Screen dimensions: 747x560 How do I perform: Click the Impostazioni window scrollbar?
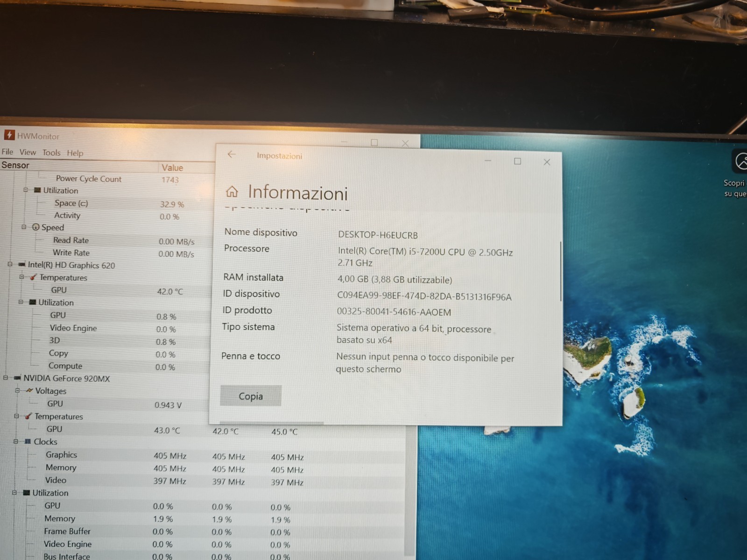tap(560, 271)
